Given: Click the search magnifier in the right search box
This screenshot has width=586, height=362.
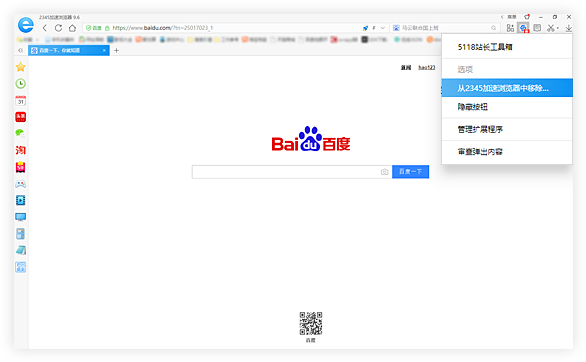Looking at the screenshot, I should [494, 28].
